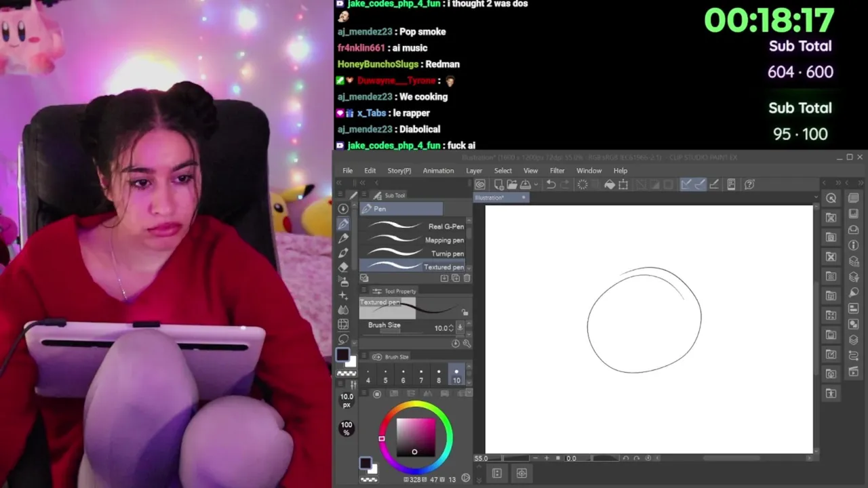
Task: Open the Edit menu
Action: 370,171
